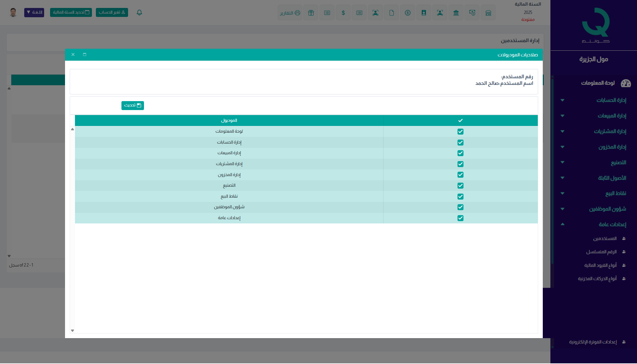The image size is (637, 364).
Task: Click the bank building toolbar icon
Action: pos(456,13)
